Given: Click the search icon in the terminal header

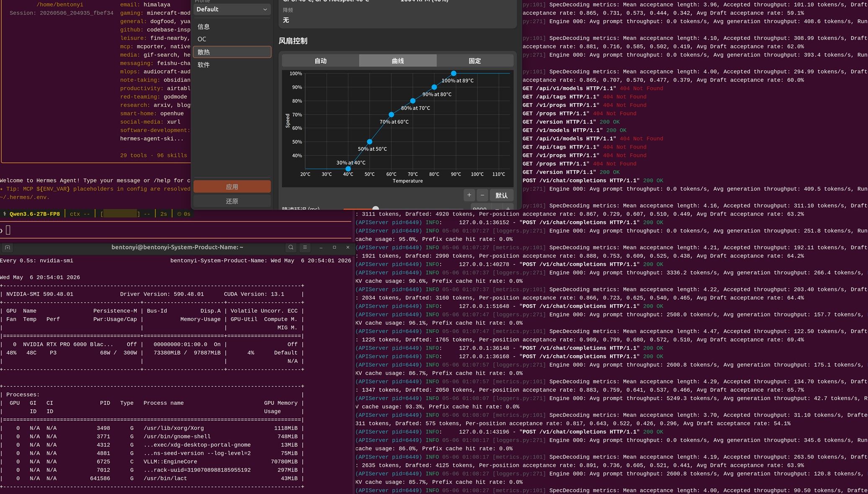Looking at the screenshot, I should (x=291, y=248).
